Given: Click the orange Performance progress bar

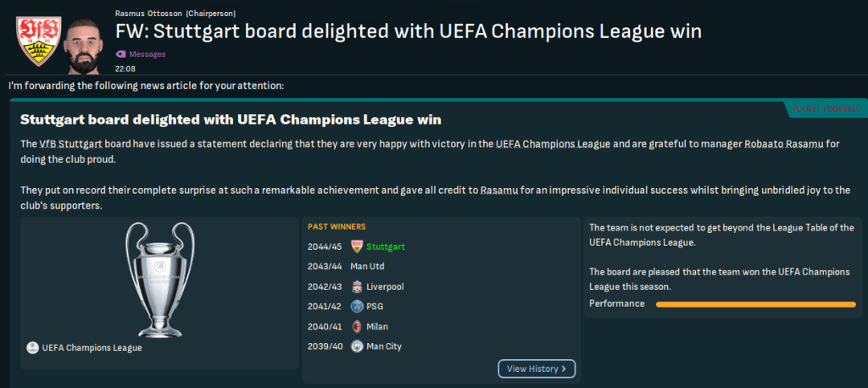Looking at the screenshot, I should tap(755, 304).
